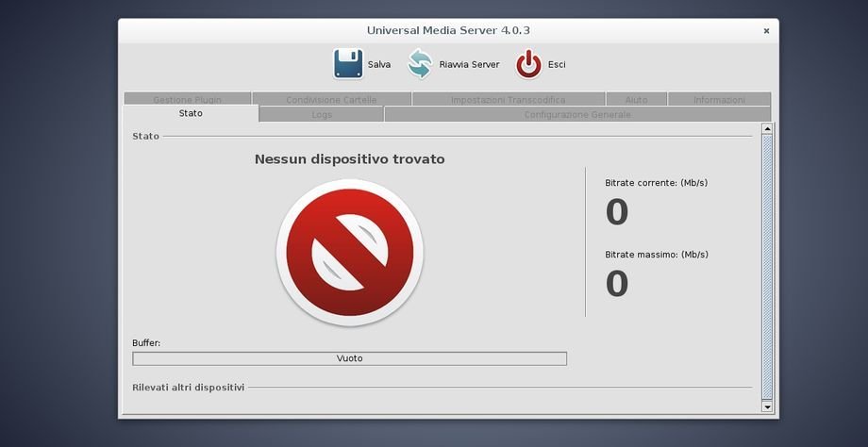868x447 pixels.
Task: Click the 'Rilevati altri dispositivi' section header
Action: tap(188, 388)
